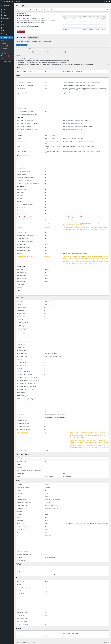Open Matomo Marketplace submenu item

point(4,53)
